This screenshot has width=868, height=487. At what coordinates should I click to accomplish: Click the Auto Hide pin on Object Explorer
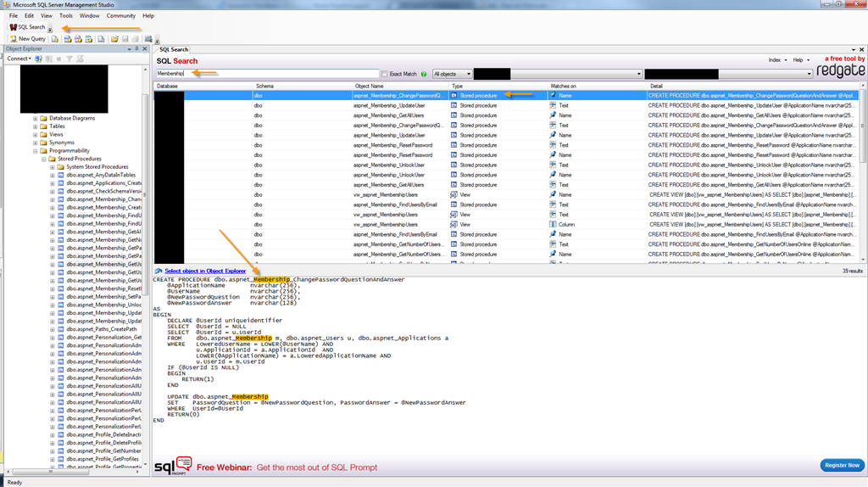coord(136,48)
